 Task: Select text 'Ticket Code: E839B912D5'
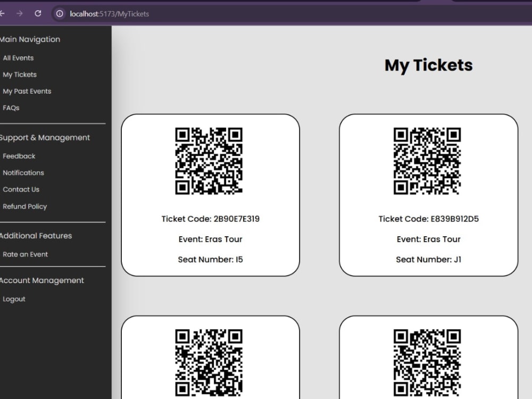click(428, 219)
